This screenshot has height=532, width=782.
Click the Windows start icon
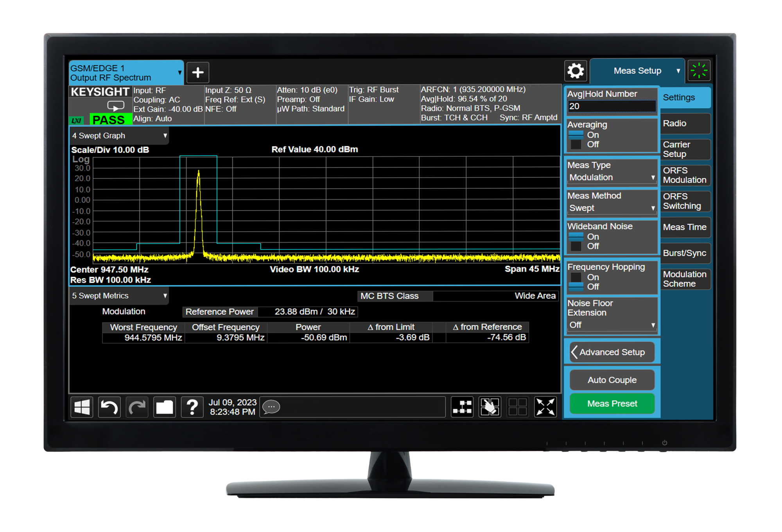[x=82, y=407]
